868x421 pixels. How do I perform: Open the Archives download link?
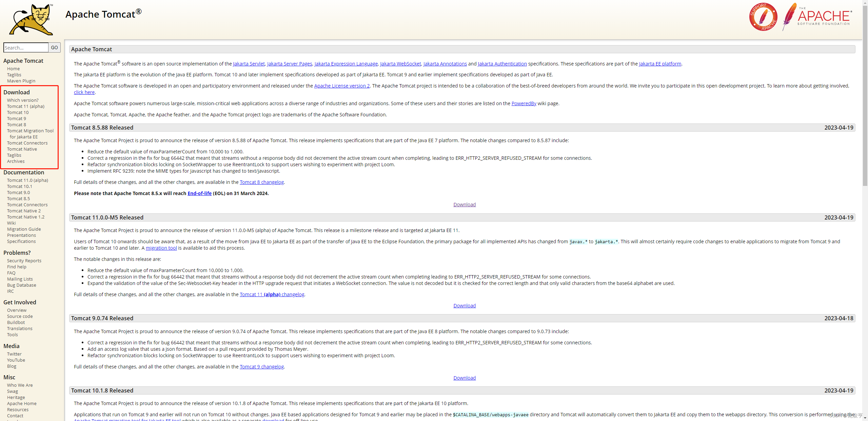click(x=16, y=161)
